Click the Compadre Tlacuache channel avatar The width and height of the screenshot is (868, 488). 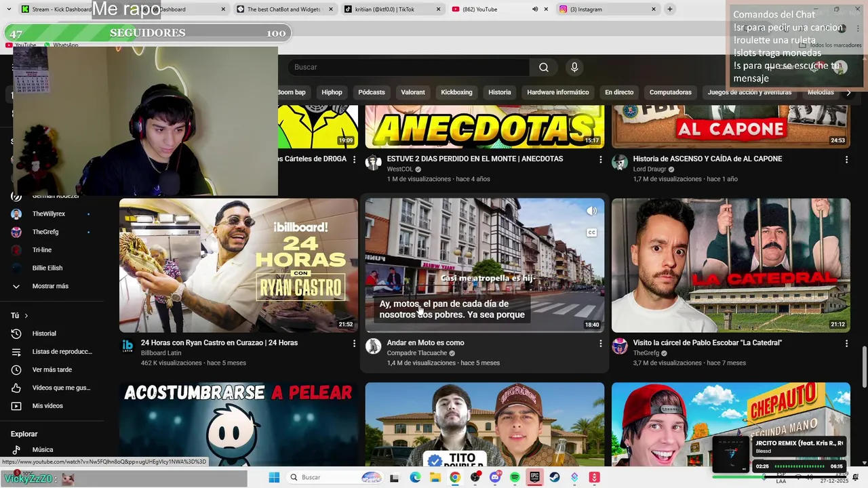pos(373,346)
